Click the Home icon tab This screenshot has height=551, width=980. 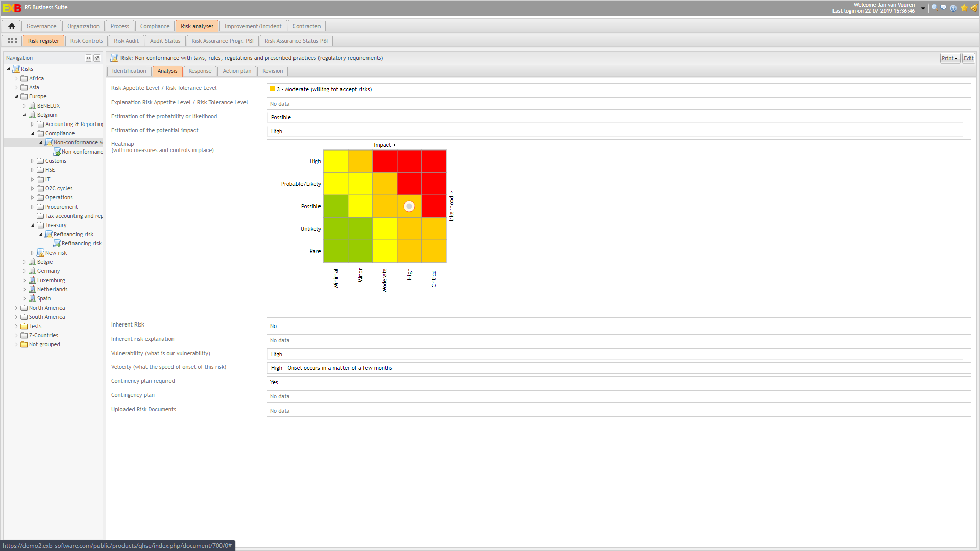[11, 26]
